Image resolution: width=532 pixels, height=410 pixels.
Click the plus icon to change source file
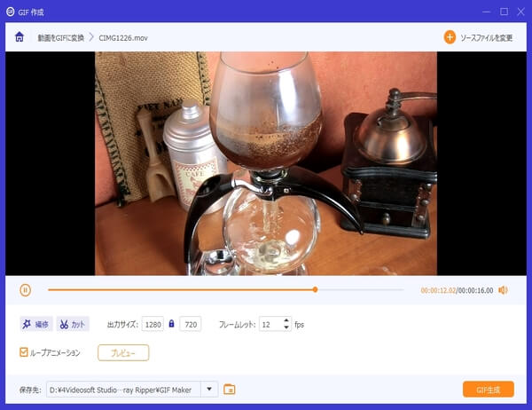coord(450,37)
